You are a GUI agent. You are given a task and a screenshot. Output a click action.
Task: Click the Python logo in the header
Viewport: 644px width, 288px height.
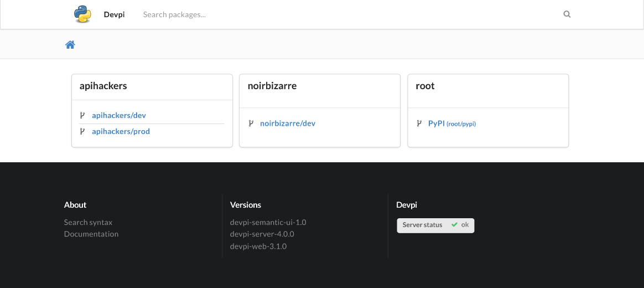(82, 14)
